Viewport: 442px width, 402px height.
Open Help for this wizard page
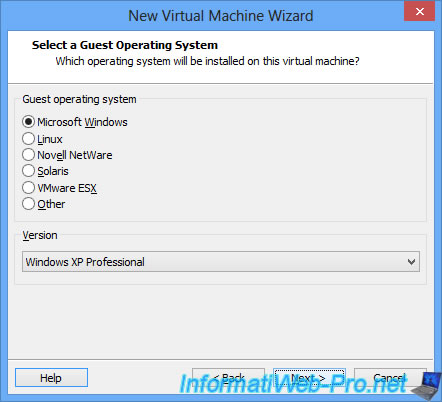[51, 378]
